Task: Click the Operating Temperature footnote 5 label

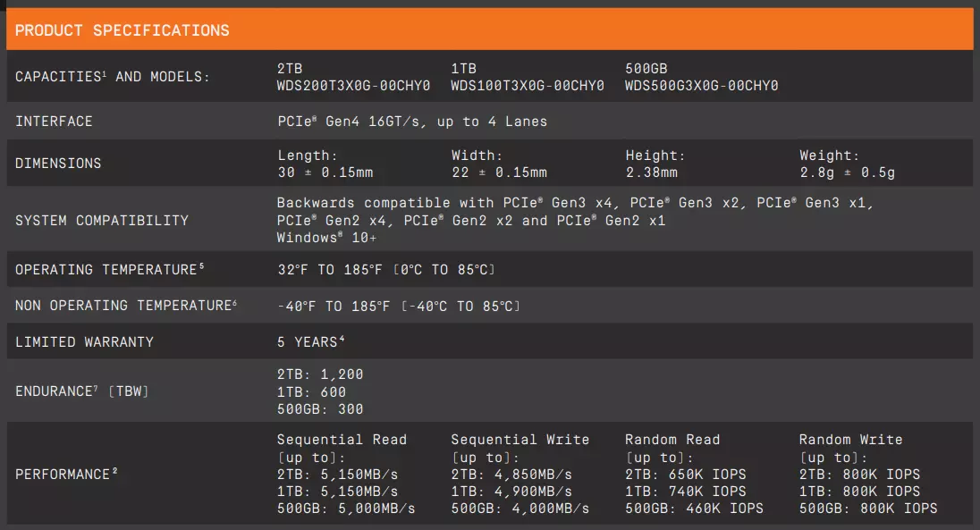Action: [109, 269]
